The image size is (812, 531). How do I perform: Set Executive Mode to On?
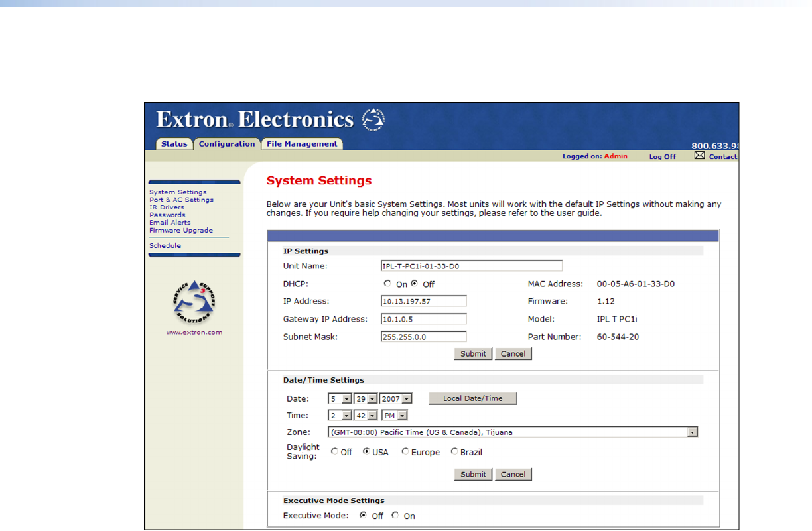pyautogui.click(x=395, y=515)
